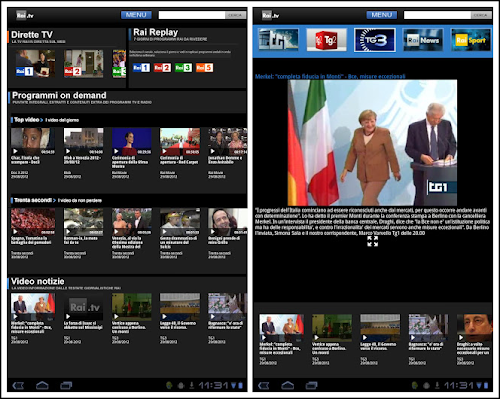The image size is (500, 399).
Task: Select the Rai 3 logo under Rai Replay
Action: (183, 68)
